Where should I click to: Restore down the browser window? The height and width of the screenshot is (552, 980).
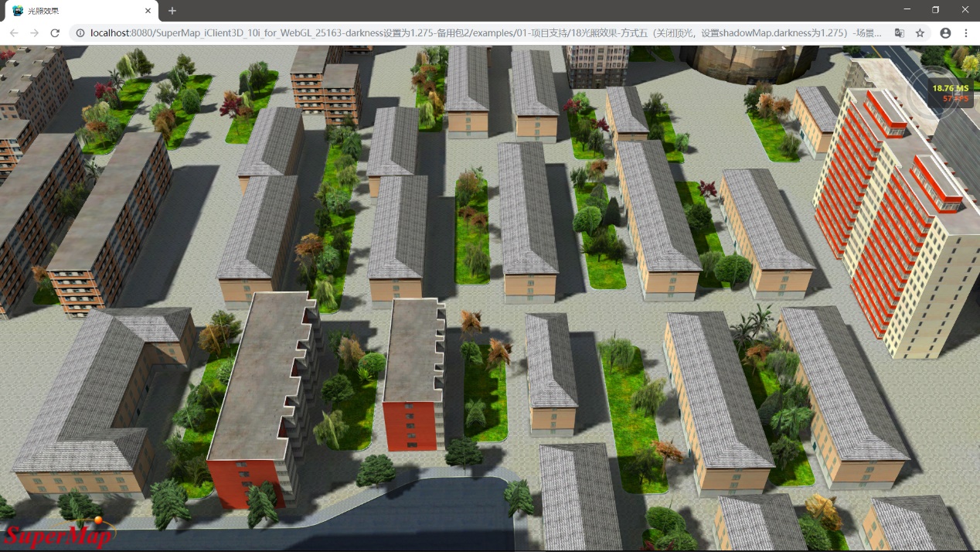[936, 10]
